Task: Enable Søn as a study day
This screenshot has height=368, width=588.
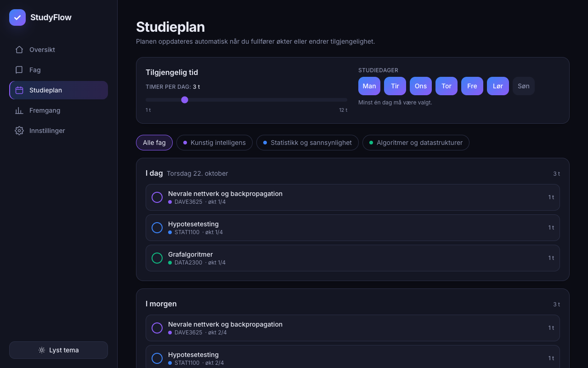Action: pyautogui.click(x=524, y=86)
